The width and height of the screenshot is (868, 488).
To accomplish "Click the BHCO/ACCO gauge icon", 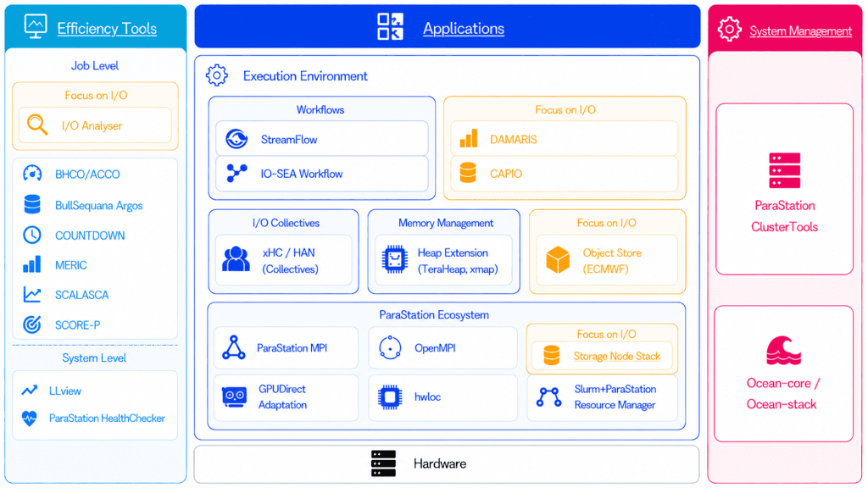I will click(x=32, y=174).
